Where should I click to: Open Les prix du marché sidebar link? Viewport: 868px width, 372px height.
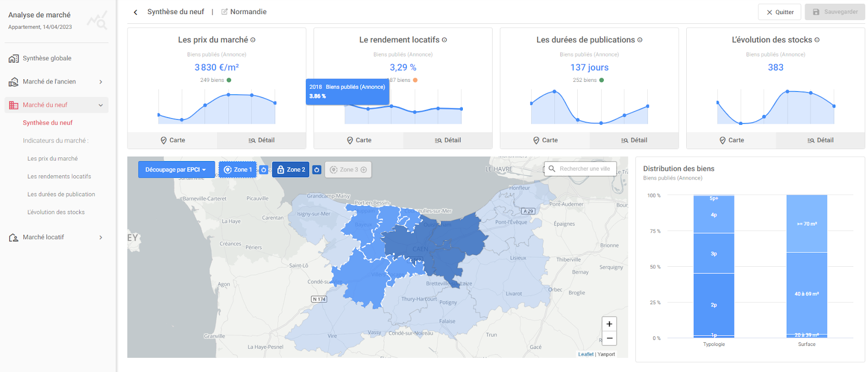(53, 159)
